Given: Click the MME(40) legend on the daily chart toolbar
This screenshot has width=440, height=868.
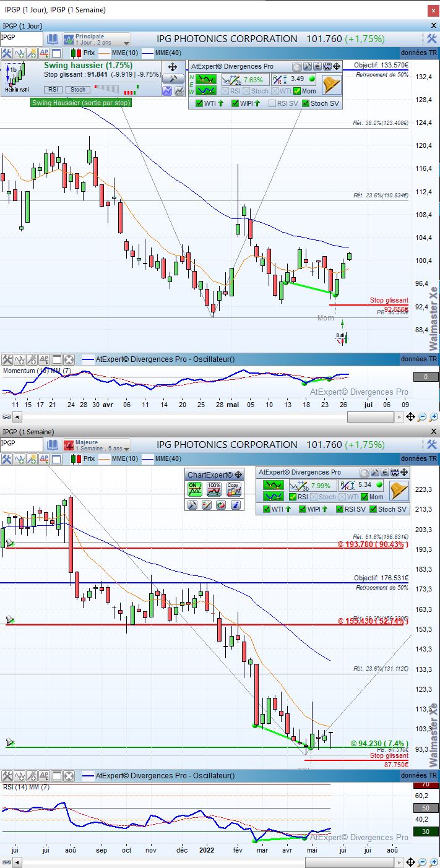Looking at the screenshot, I should tap(163, 53).
